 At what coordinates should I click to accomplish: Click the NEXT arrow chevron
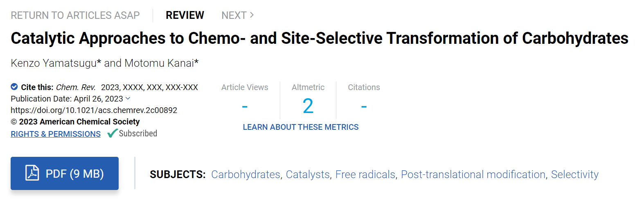(252, 15)
